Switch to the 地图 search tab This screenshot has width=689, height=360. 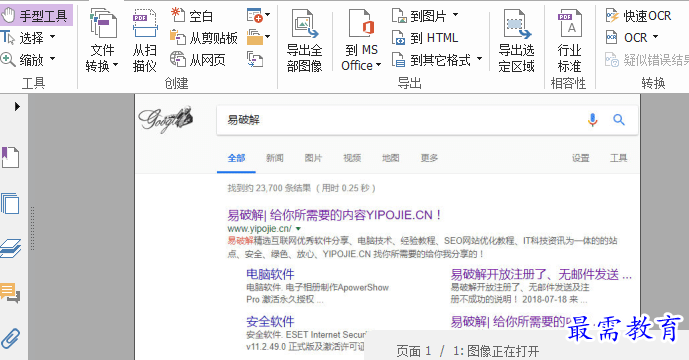[391, 158]
